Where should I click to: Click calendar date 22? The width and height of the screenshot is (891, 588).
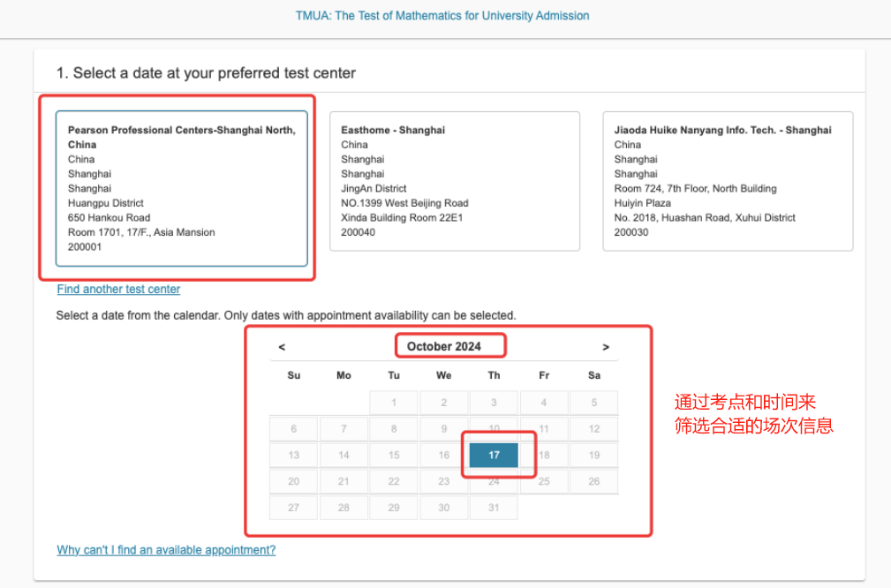394,481
